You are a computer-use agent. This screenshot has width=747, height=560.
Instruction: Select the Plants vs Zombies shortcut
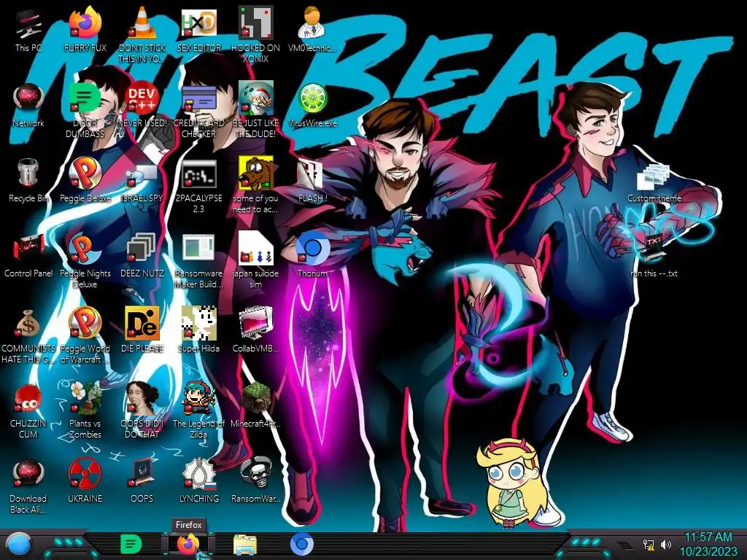click(x=85, y=397)
